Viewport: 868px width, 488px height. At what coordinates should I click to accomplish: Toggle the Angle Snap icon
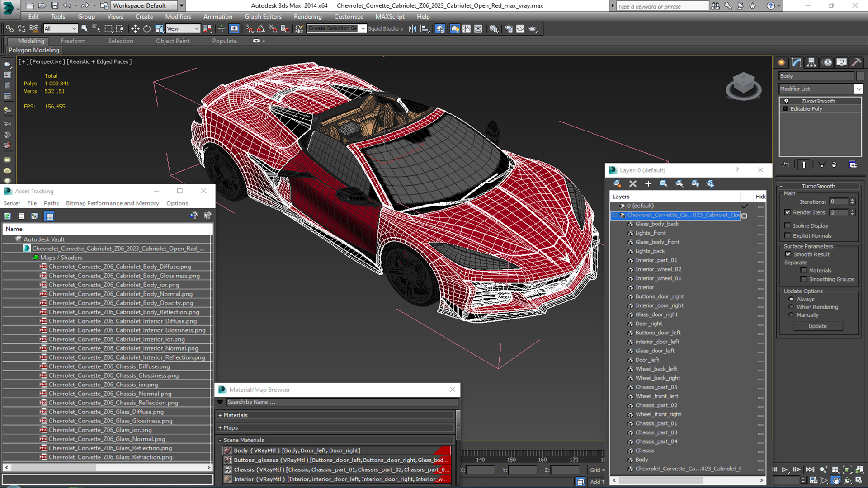click(x=261, y=28)
